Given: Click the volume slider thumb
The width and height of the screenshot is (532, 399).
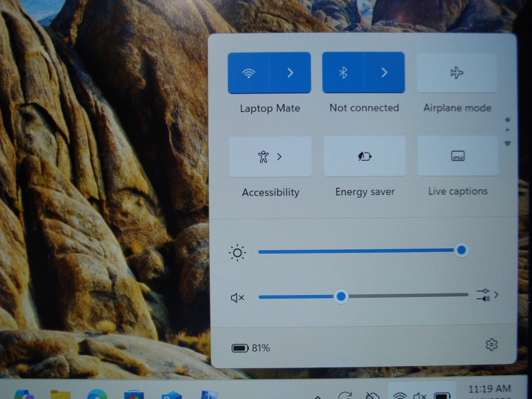Looking at the screenshot, I should (341, 296).
